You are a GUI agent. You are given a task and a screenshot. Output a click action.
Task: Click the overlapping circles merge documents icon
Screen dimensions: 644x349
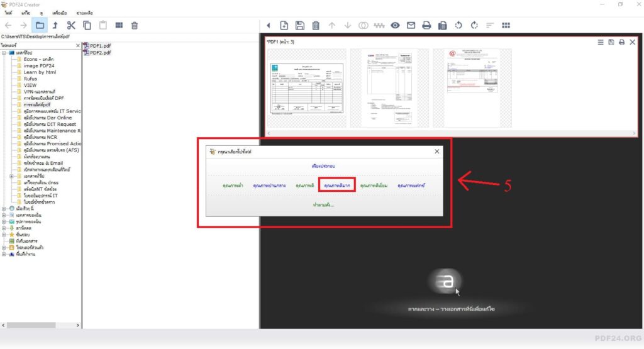point(363,25)
